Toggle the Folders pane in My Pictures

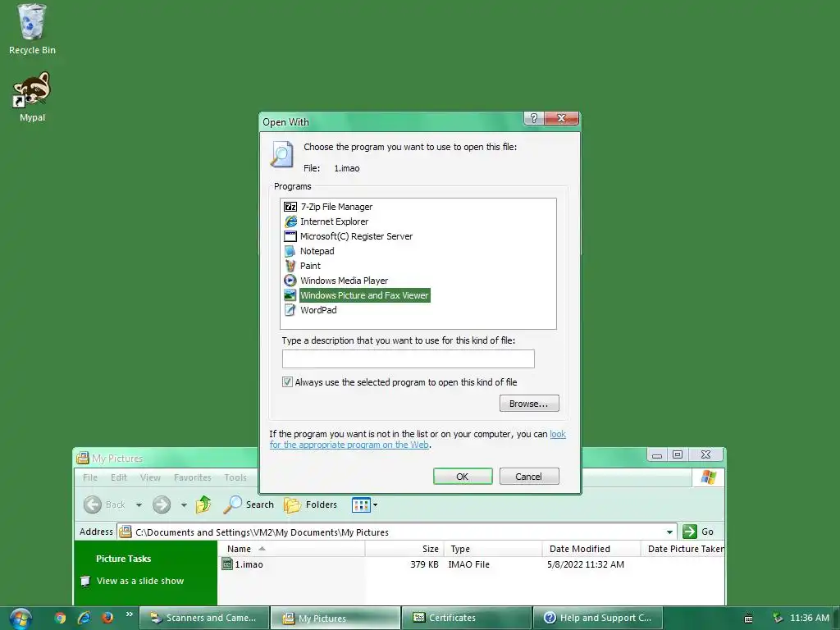click(x=311, y=504)
